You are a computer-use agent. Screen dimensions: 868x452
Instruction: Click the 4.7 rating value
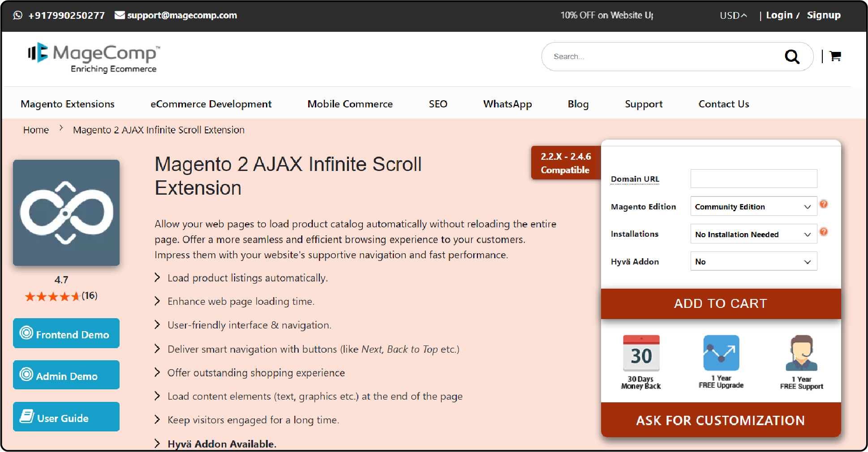pos(61,280)
